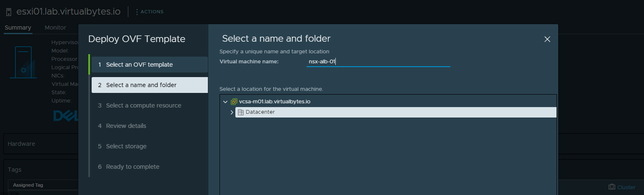Switch to the Monitor tab
This screenshot has height=195, width=644.
(x=55, y=27)
